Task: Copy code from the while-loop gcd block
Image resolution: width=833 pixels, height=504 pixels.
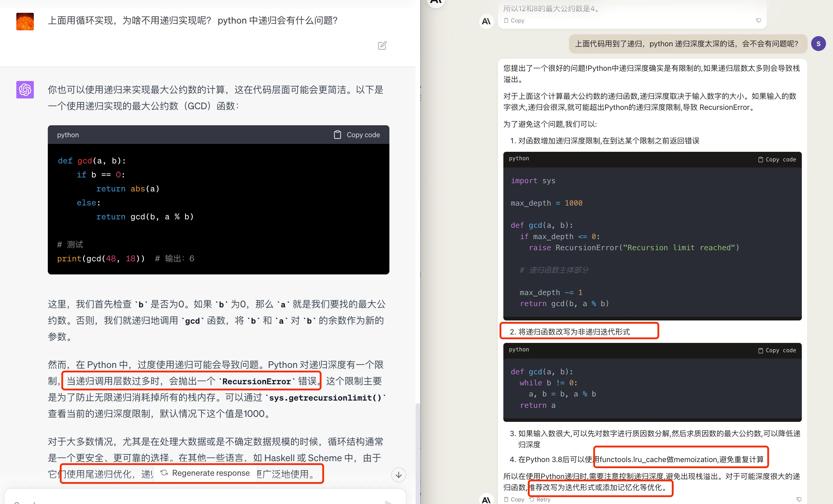Action: 777,350
